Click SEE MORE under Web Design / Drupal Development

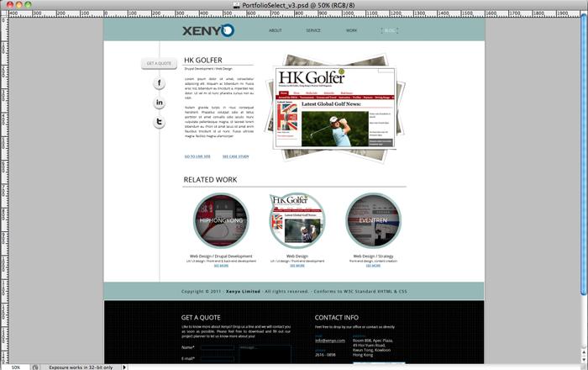(221, 266)
